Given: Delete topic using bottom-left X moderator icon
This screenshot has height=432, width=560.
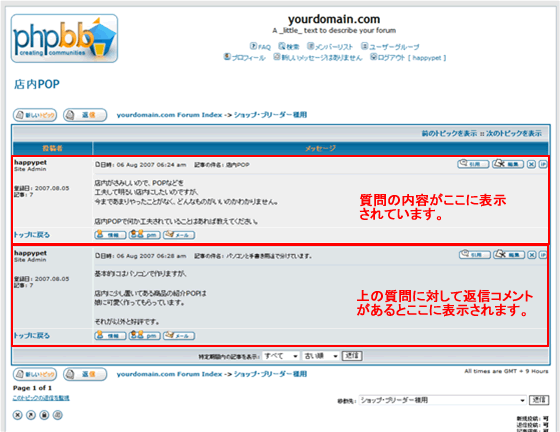Looking at the screenshot, I should (18, 415).
